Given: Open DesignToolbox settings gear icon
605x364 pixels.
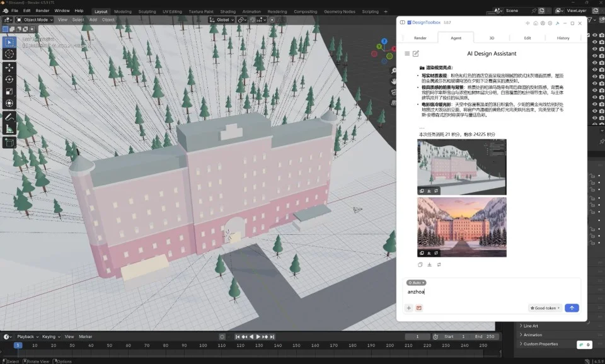Looking at the screenshot, I should (550, 23).
